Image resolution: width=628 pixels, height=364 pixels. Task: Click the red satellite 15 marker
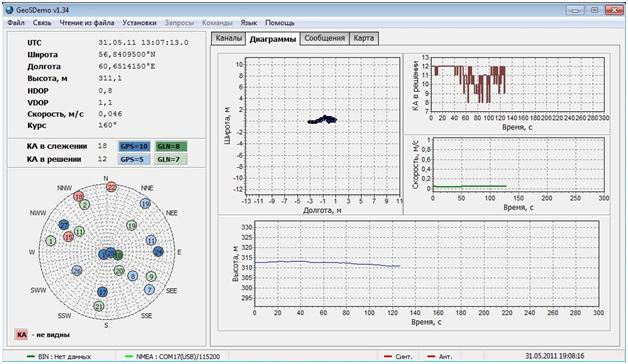[x=68, y=237]
